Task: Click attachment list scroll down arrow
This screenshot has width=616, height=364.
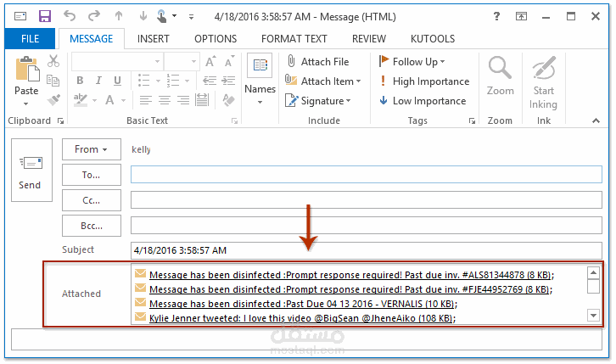Action: pos(593,315)
